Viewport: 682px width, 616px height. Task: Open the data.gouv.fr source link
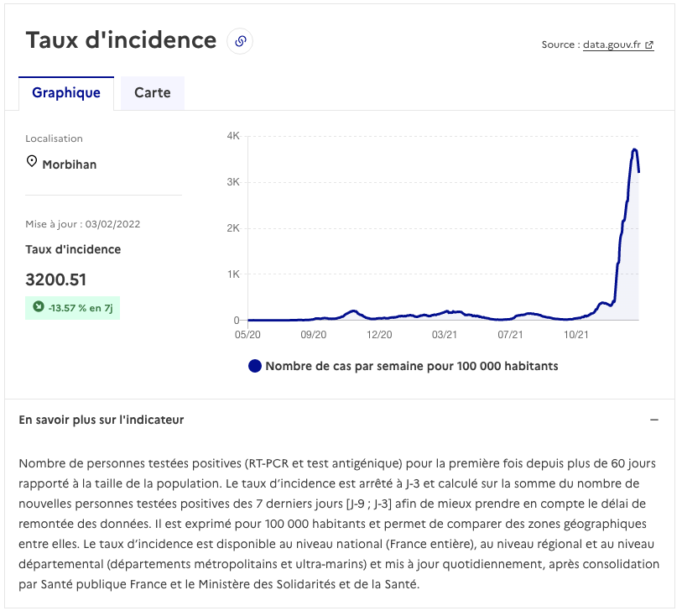[x=612, y=44]
